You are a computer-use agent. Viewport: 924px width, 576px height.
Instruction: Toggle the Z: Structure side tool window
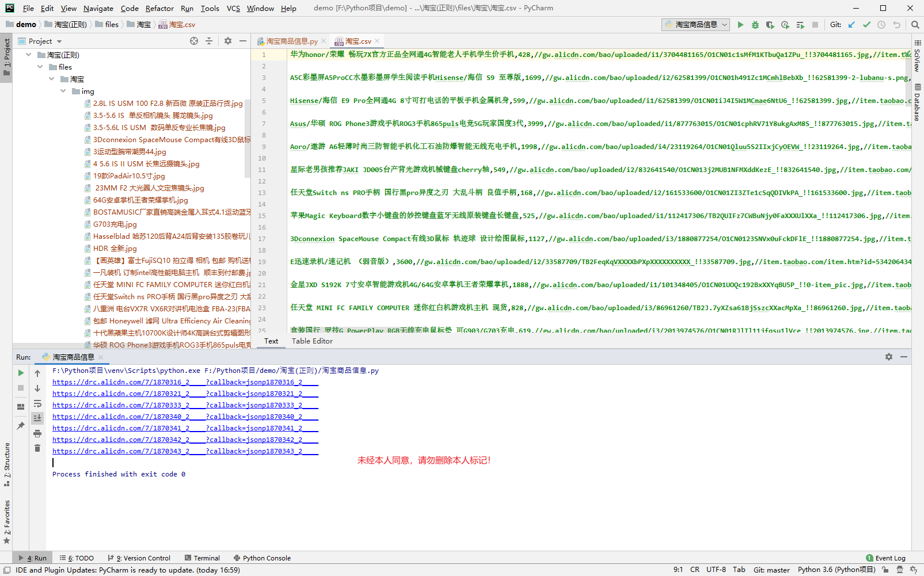tap(6, 465)
